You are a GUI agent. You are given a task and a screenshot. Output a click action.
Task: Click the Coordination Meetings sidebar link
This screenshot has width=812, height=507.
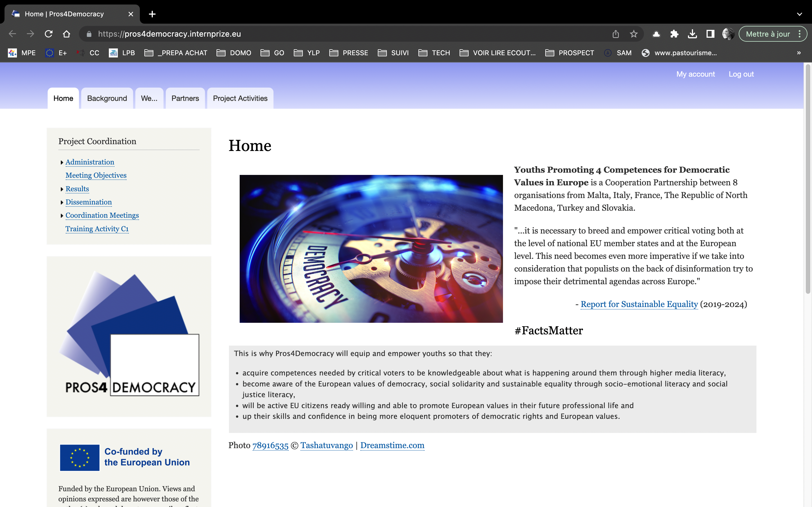(102, 215)
